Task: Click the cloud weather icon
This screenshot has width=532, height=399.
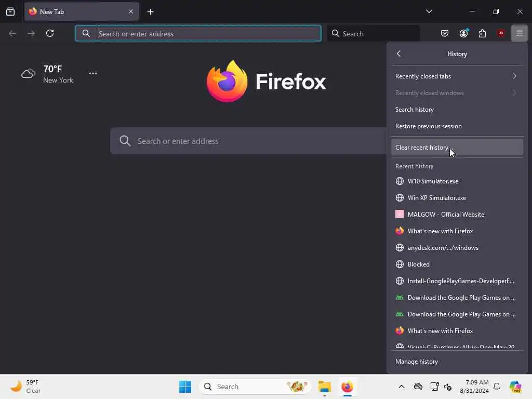Action: pos(28,74)
